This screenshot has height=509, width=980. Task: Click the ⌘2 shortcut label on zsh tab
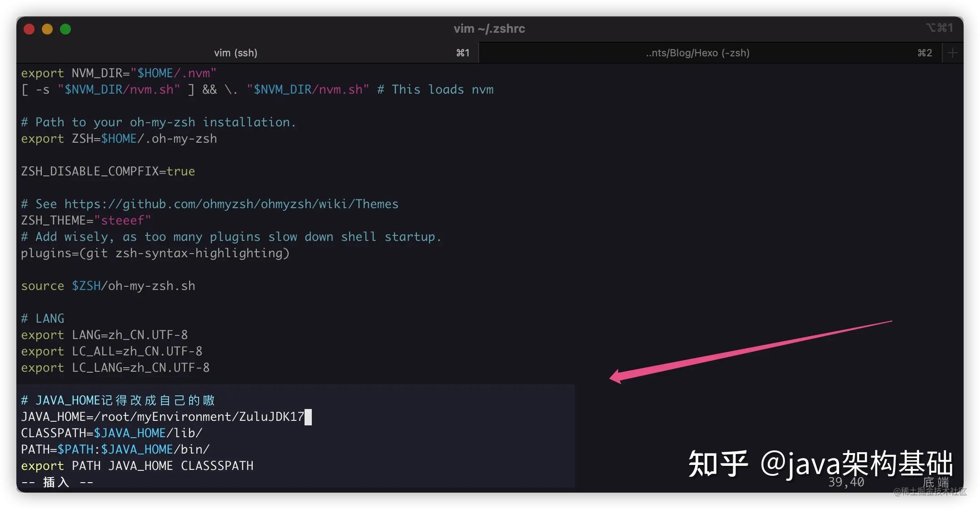tap(924, 53)
